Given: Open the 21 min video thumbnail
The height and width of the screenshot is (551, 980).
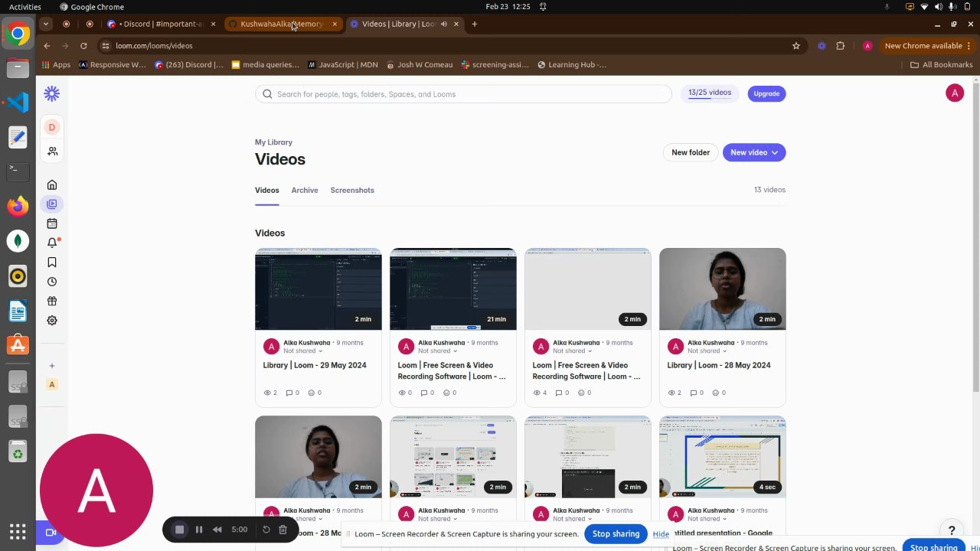Looking at the screenshot, I should pos(453,289).
